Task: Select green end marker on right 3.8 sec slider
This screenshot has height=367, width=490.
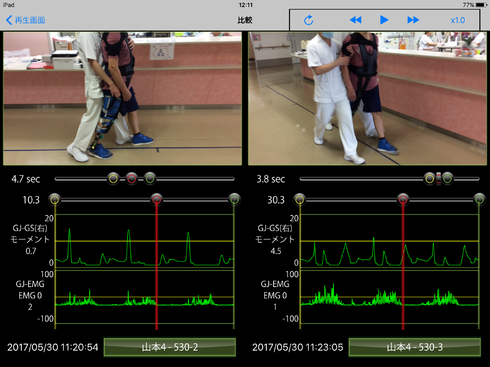Action: click(448, 179)
